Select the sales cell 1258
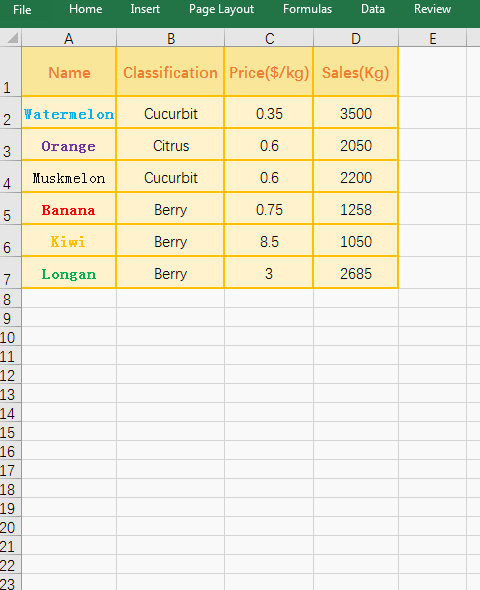The height and width of the screenshot is (590, 480). point(355,209)
